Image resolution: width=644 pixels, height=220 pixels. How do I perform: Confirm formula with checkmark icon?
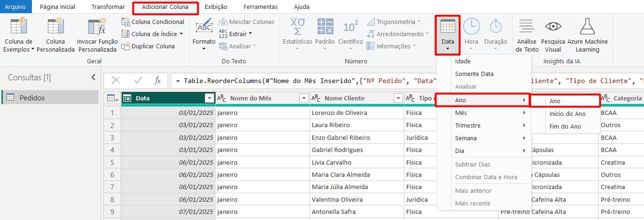click(x=138, y=80)
